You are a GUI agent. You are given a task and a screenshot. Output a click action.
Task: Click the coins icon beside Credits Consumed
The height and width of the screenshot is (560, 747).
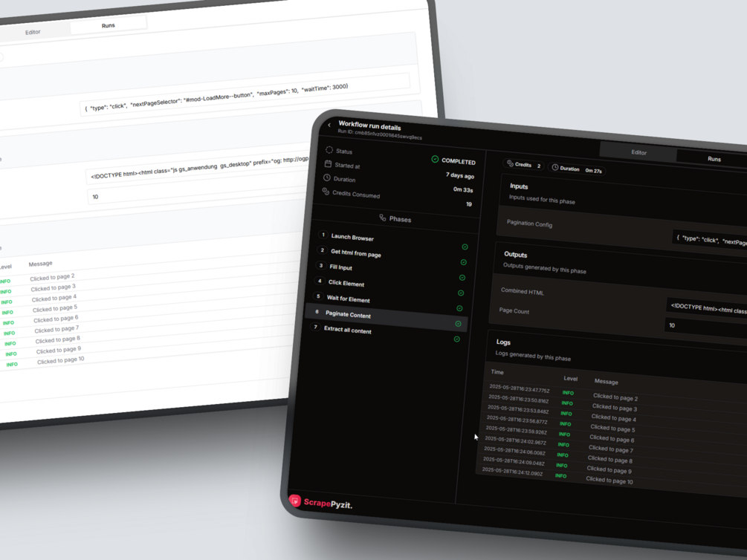coord(326,191)
